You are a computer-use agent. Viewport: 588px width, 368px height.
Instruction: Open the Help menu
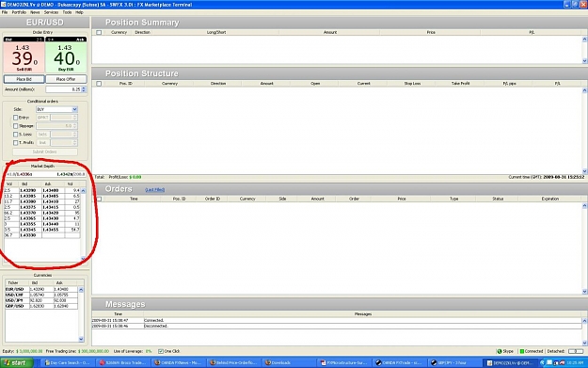[79, 12]
